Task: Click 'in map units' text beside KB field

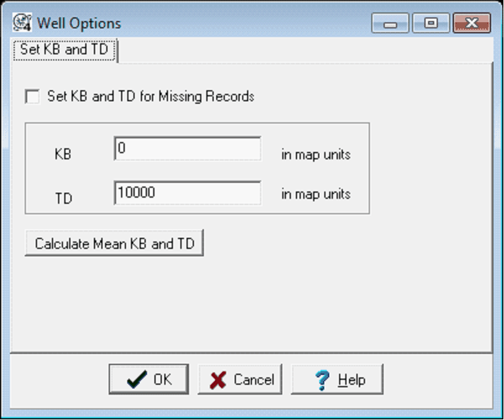Action: [316, 154]
